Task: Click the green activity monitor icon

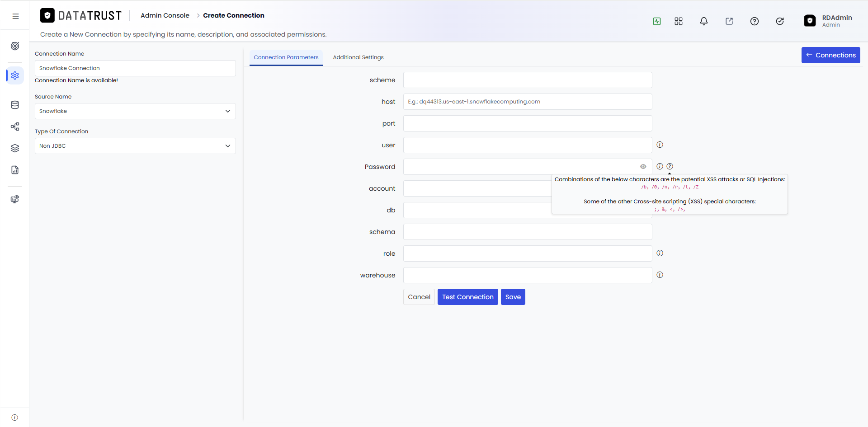Action: click(x=657, y=21)
